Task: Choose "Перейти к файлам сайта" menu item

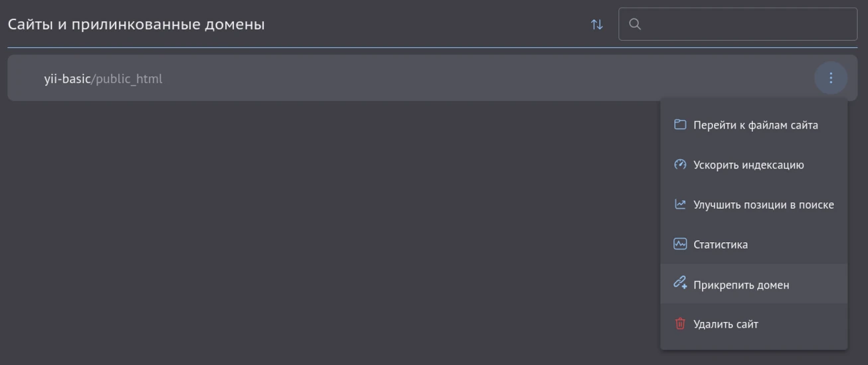Action: pyautogui.click(x=755, y=125)
